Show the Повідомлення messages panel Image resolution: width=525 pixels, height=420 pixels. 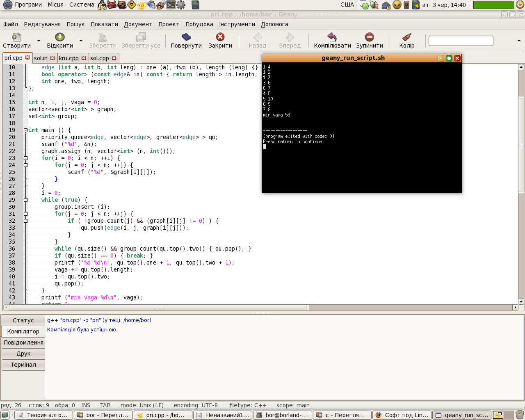point(23,342)
